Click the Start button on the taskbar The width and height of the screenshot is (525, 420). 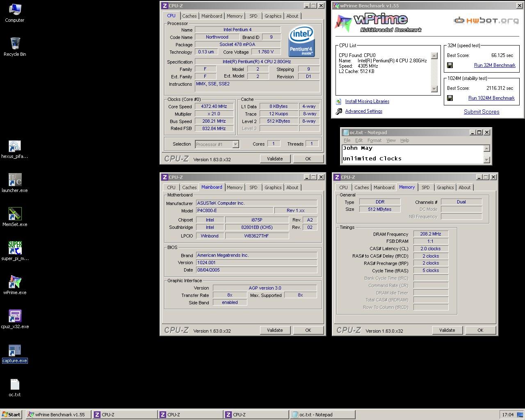click(11, 415)
